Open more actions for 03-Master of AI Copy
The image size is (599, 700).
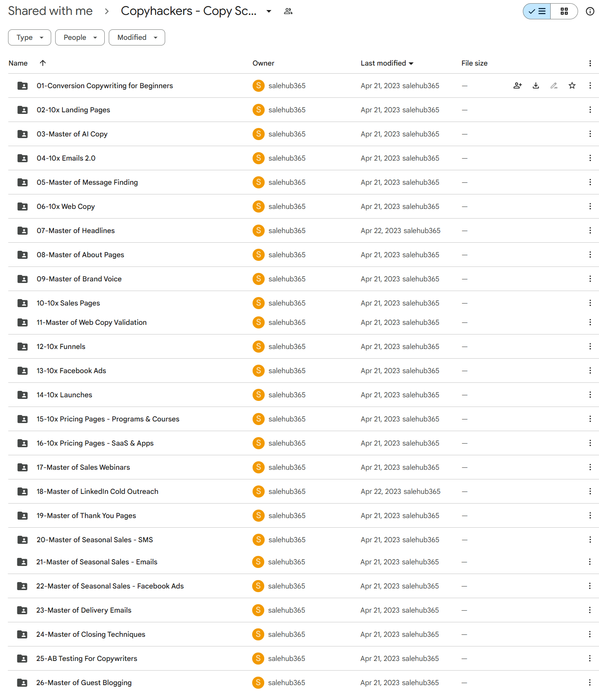coord(590,134)
